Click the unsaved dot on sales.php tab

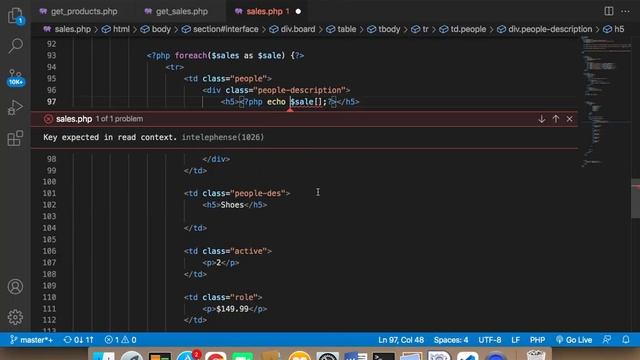tap(298, 11)
